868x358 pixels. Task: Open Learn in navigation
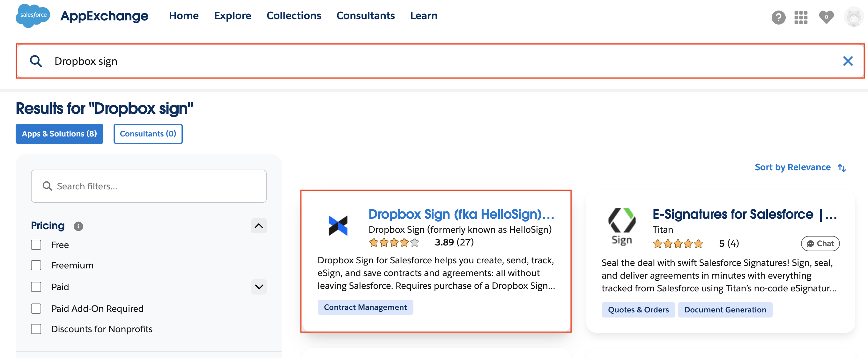(424, 16)
